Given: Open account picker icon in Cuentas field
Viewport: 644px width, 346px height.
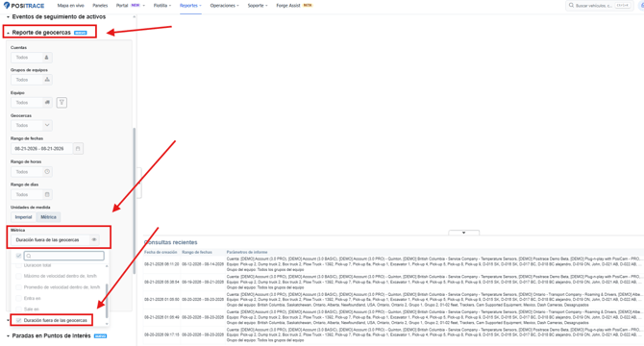Looking at the screenshot, I should click(x=46, y=58).
